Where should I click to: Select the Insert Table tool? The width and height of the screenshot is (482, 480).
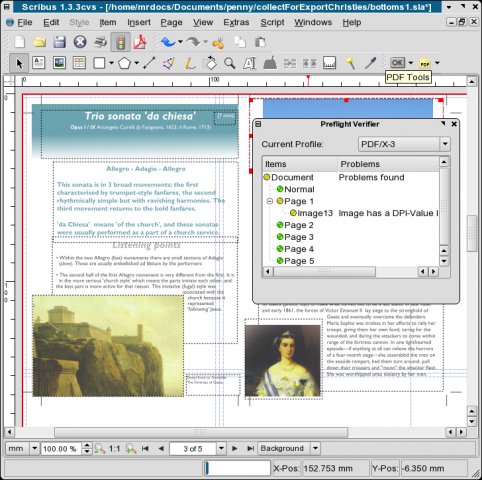click(x=79, y=63)
